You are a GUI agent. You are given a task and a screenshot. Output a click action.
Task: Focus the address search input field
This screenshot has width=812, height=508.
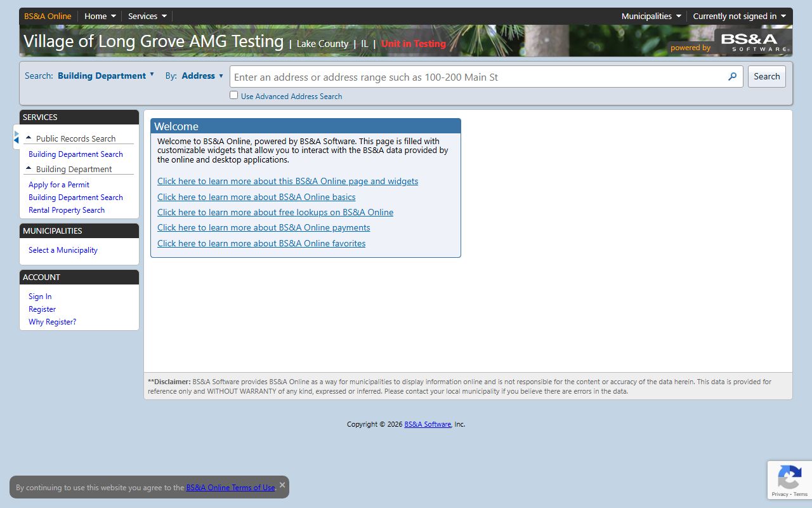pos(476,77)
